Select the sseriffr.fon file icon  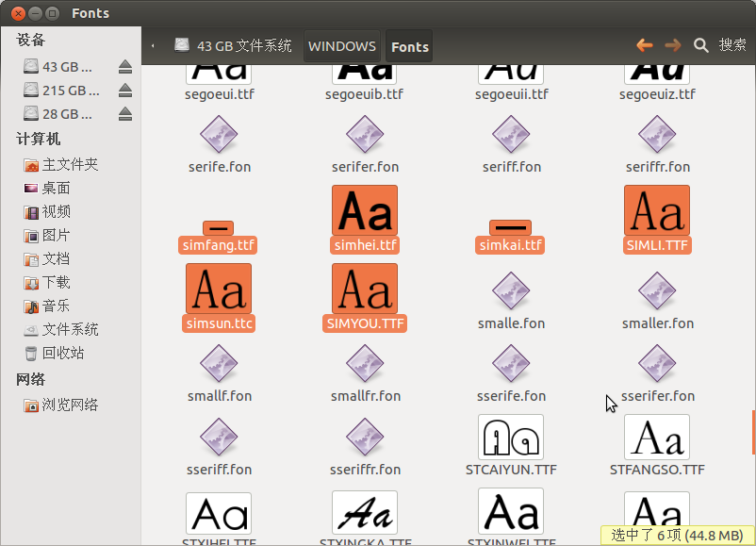365,437
